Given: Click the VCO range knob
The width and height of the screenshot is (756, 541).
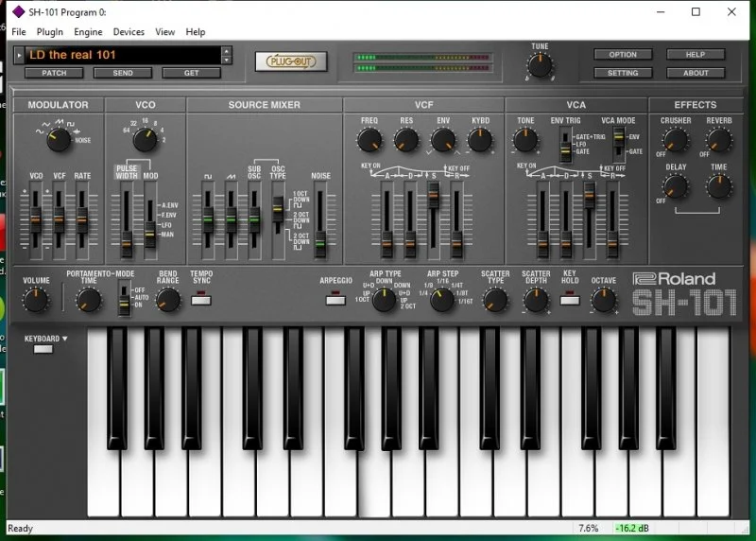Looking at the screenshot, I should tap(145, 139).
